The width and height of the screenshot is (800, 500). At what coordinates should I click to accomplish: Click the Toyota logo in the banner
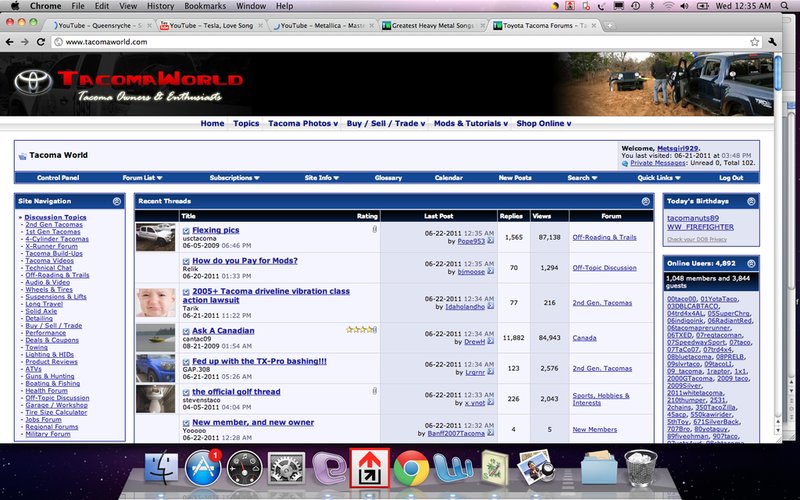33,82
